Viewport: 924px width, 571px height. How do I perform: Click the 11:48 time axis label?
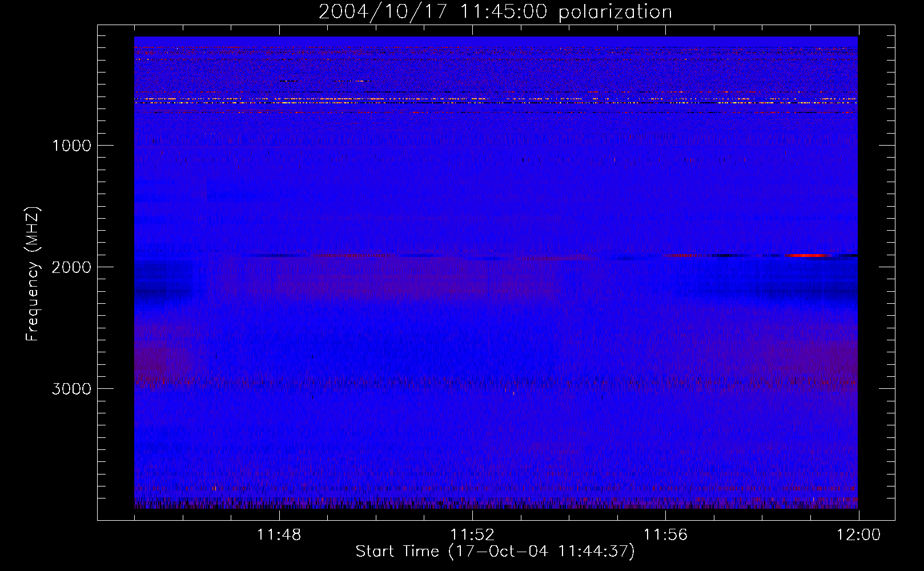[x=279, y=535]
